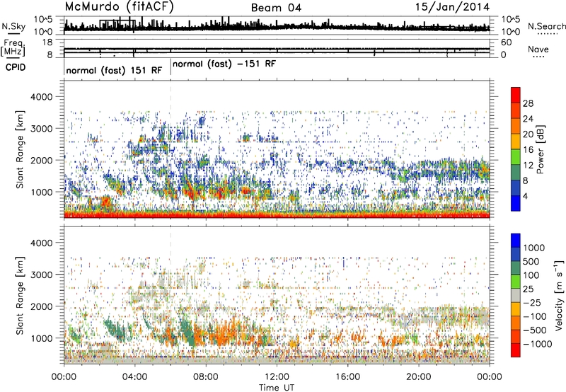Click '3000' on the power panel axis
This screenshot has width=566, height=392.
pos(42,129)
